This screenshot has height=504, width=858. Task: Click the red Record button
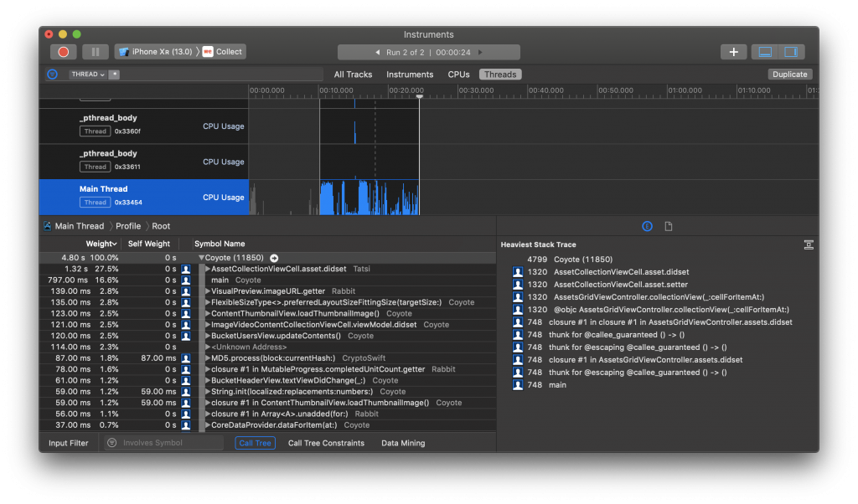pyautogui.click(x=63, y=52)
